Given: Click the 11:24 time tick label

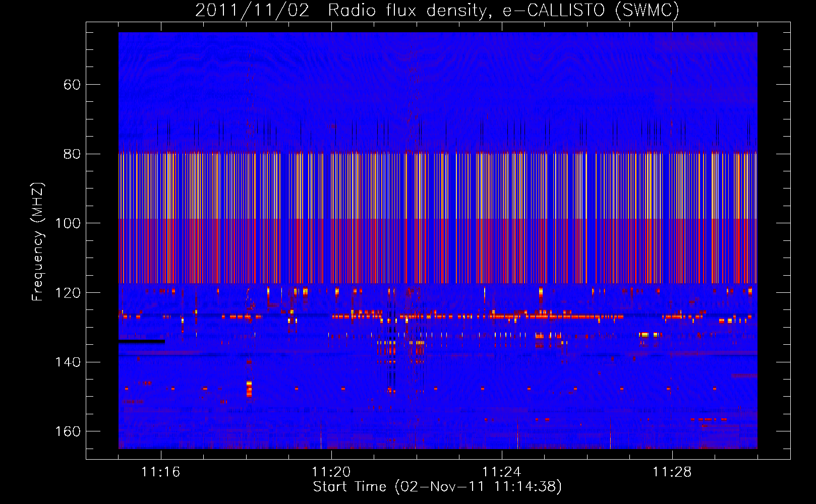Looking at the screenshot, I should (502, 472).
